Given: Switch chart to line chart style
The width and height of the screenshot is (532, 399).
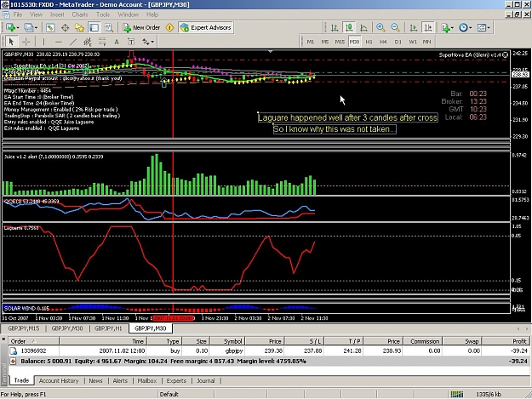Looking at the screenshot, I should pos(363,28).
